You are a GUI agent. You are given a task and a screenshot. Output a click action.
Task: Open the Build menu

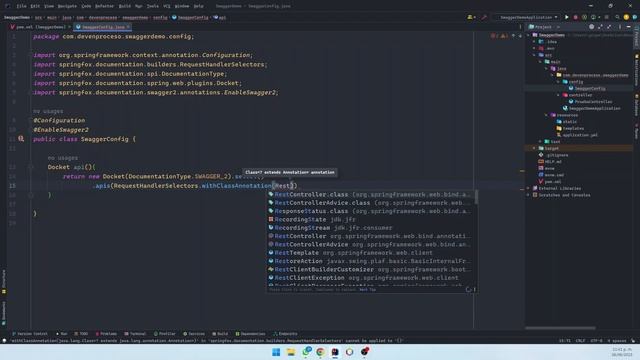(125, 6)
